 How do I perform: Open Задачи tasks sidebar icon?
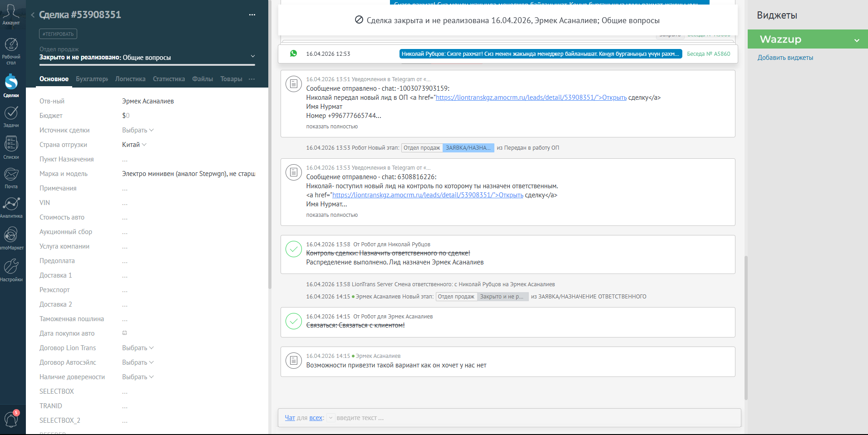pos(11,116)
